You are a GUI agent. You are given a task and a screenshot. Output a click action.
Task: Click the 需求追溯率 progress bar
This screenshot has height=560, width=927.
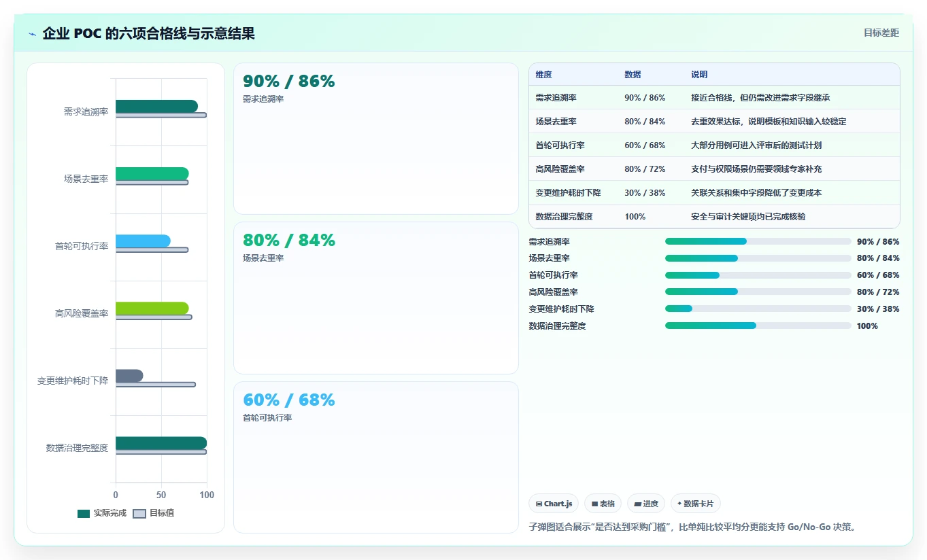[x=758, y=241]
